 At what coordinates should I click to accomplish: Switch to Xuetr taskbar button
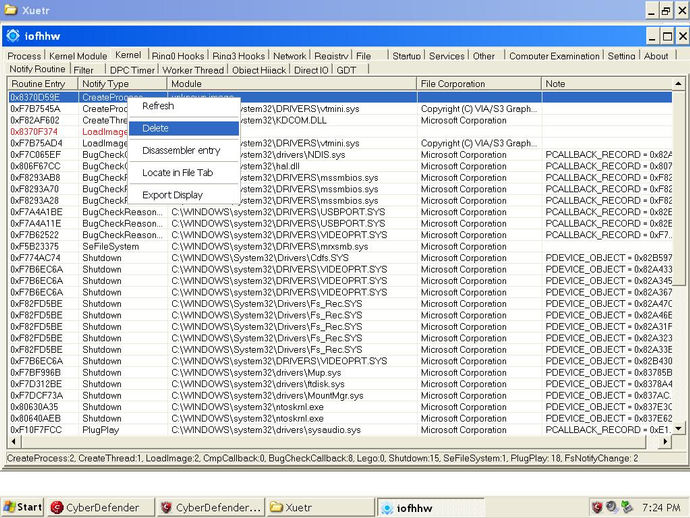pos(320,507)
